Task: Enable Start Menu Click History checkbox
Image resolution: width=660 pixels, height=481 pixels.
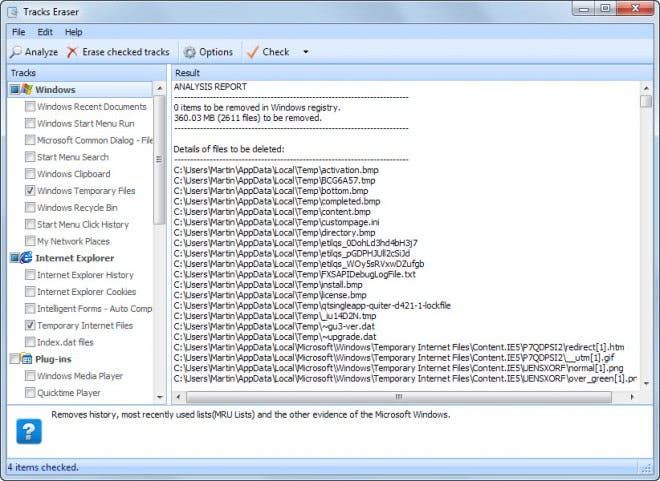Action: tap(30, 224)
